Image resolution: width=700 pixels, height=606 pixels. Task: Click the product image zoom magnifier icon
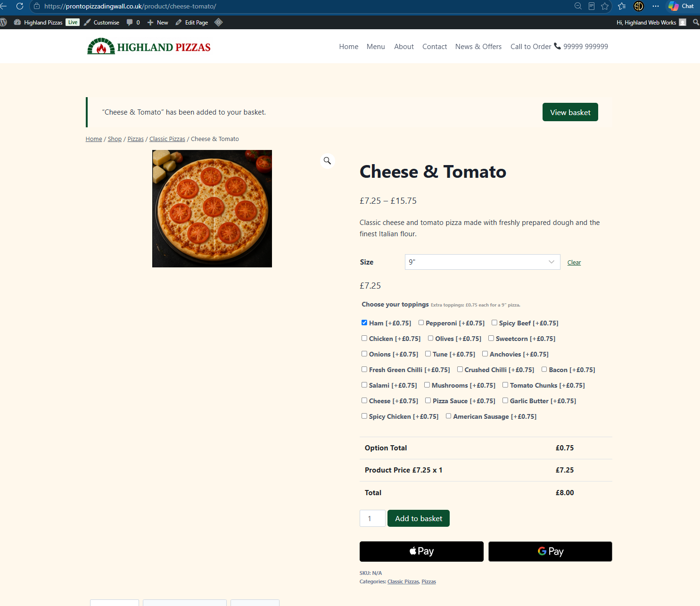tap(327, 161)
